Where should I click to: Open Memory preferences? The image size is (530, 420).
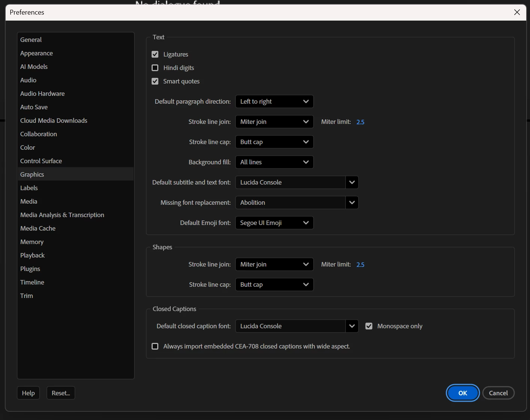76,242
